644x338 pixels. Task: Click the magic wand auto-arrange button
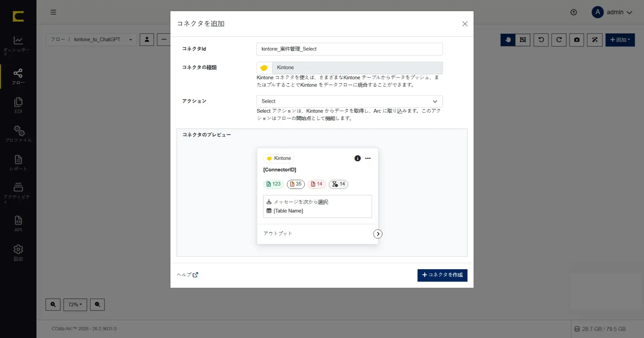[595, 40]
